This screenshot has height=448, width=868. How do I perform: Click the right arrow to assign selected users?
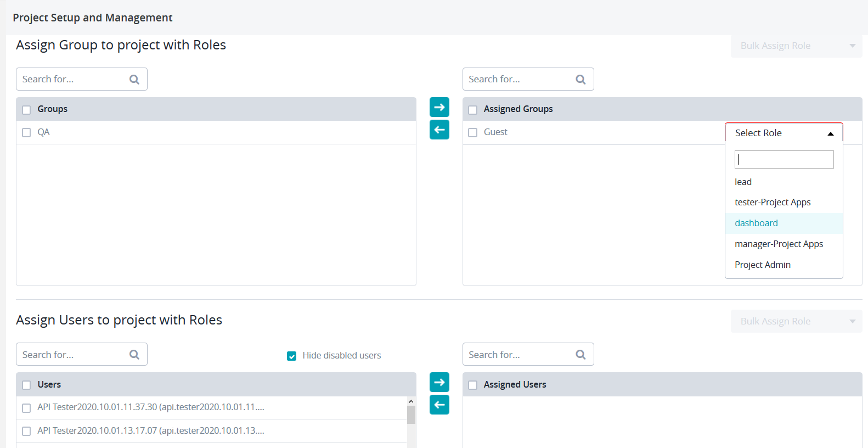(x=439, y=382)
